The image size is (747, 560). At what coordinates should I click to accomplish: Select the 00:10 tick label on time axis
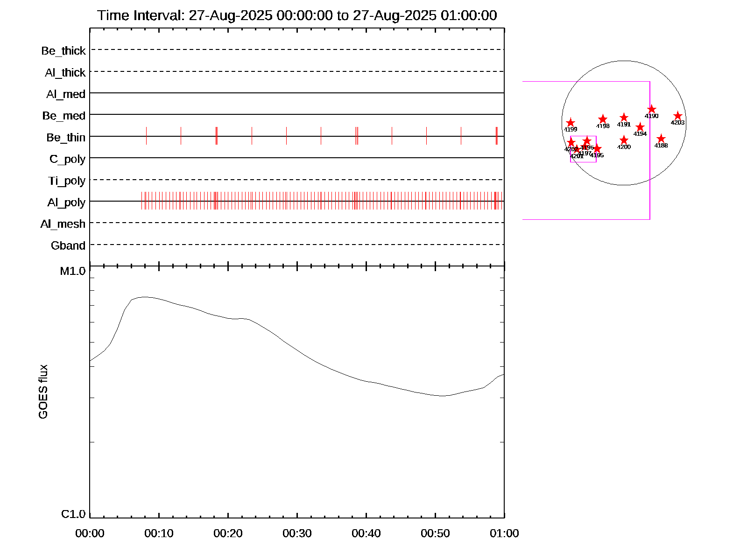coord(159,533)
